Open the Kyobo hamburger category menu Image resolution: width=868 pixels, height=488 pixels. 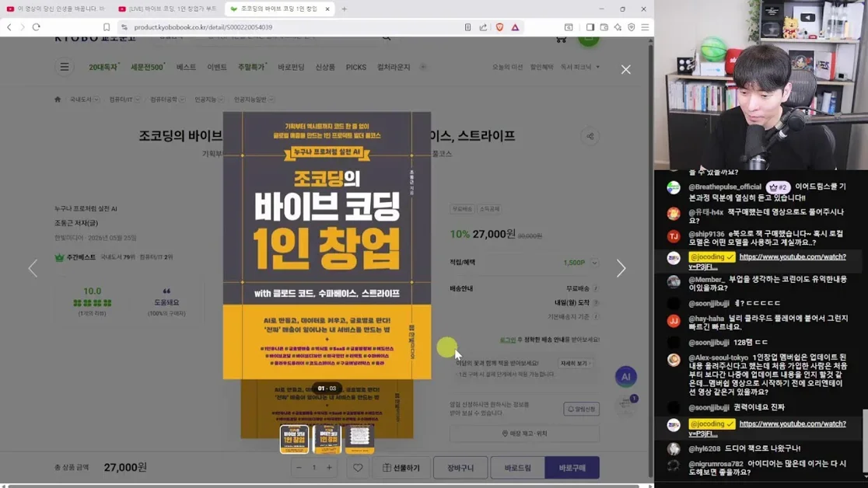[x=65, y=67]
